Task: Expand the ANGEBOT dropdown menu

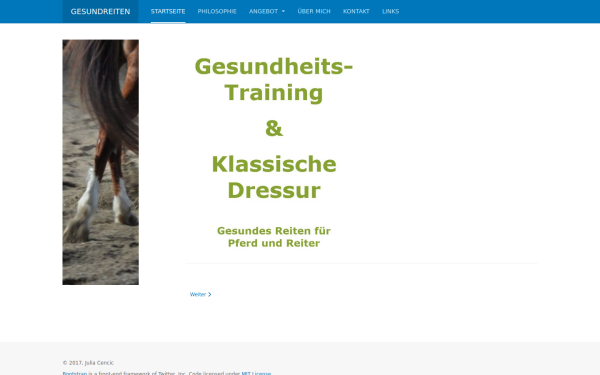Action: click(x=267, y=11)
